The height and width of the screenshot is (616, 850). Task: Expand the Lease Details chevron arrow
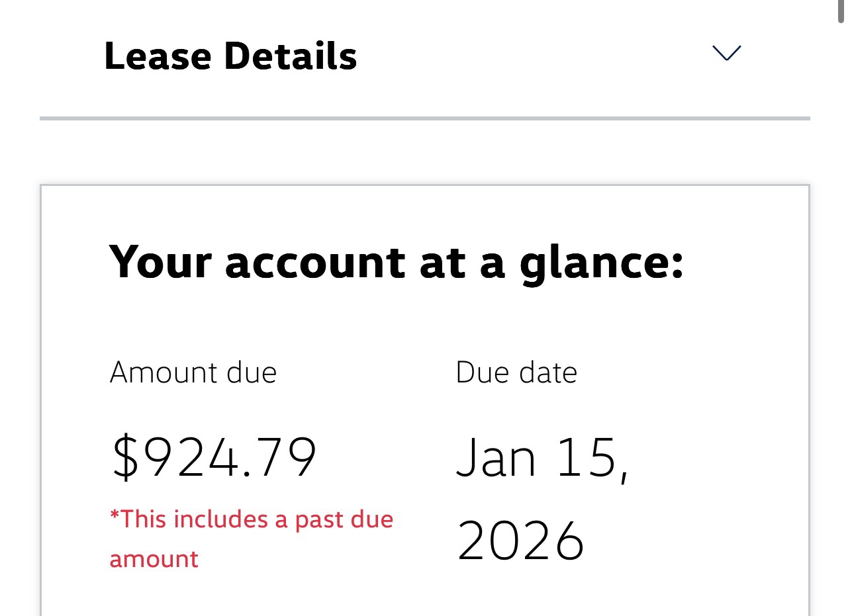[726, 53]
